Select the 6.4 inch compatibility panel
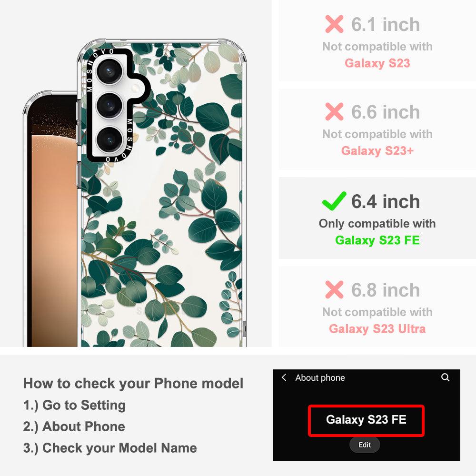 click(377, 218)
